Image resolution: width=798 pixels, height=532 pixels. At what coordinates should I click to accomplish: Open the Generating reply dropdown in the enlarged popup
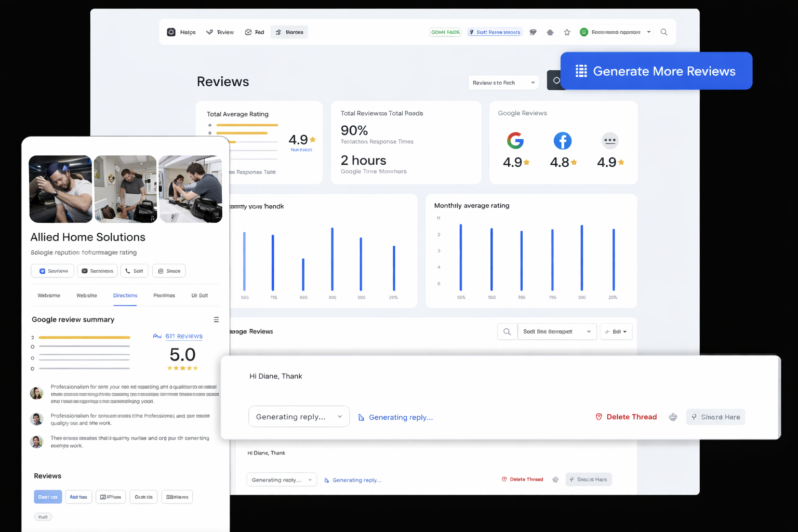299,417
